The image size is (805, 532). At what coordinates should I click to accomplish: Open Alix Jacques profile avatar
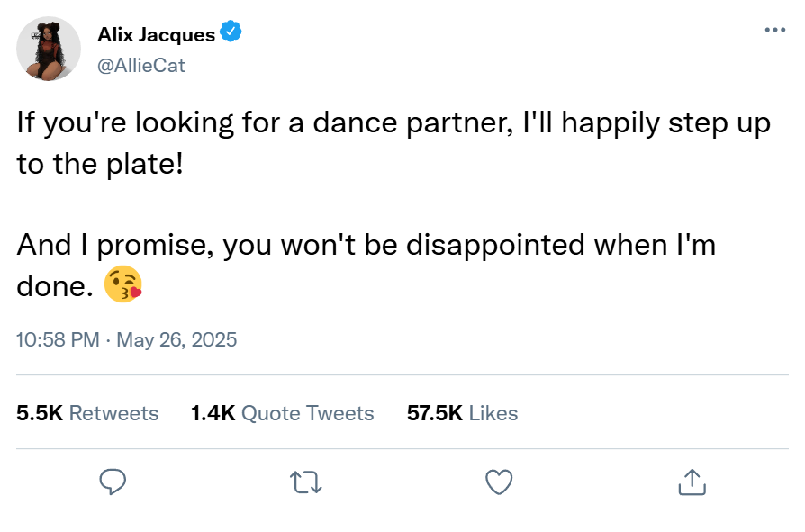point(50,49)
